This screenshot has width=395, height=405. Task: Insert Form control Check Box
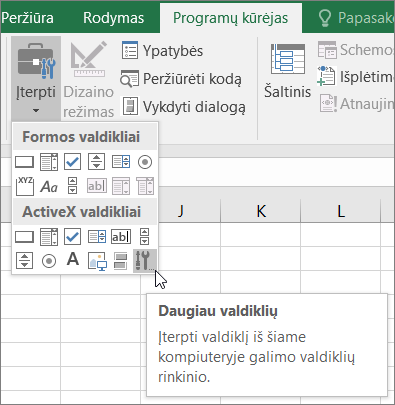[x=72, y=162]
